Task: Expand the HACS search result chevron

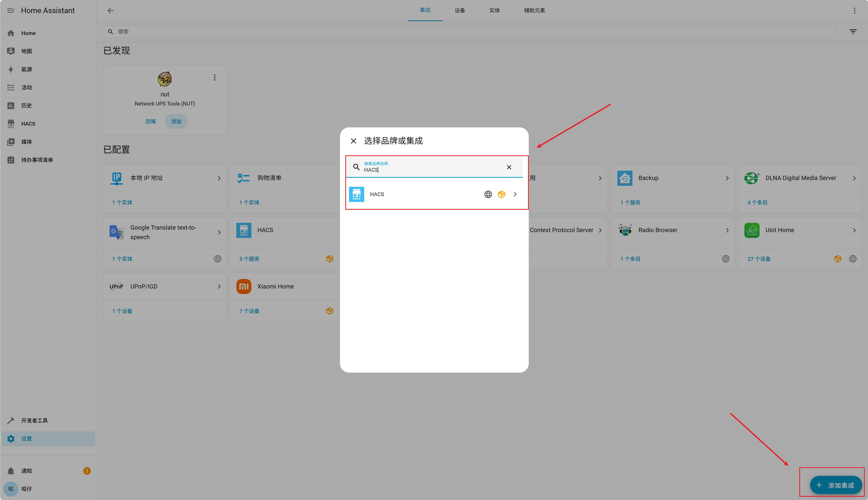Action: [x=515, y=194]
